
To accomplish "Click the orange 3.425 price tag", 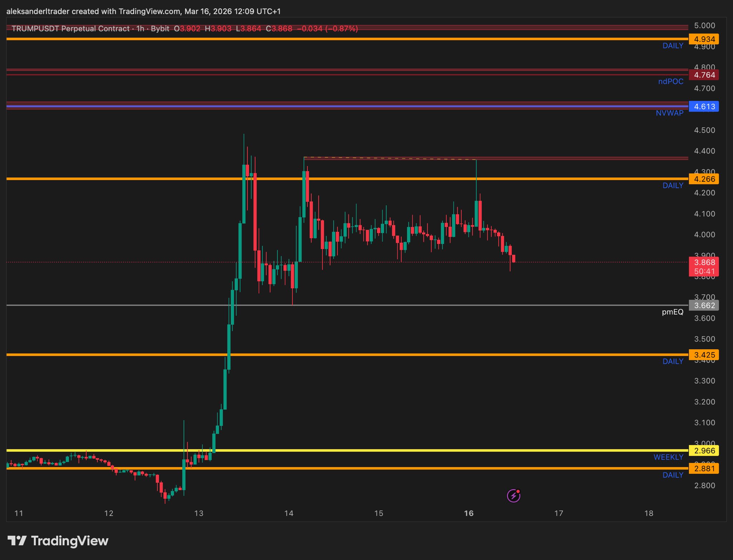I will click(704, 355).
